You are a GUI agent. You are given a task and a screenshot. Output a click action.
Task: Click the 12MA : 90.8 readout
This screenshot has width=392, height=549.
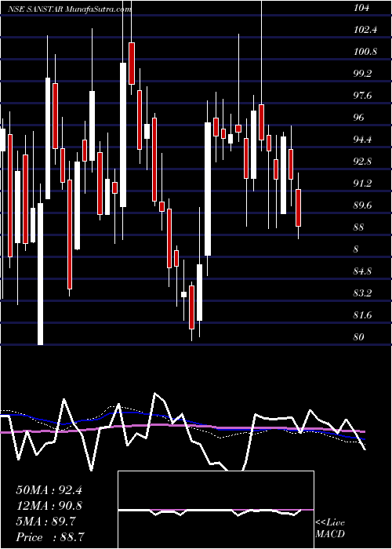[49, 506]
